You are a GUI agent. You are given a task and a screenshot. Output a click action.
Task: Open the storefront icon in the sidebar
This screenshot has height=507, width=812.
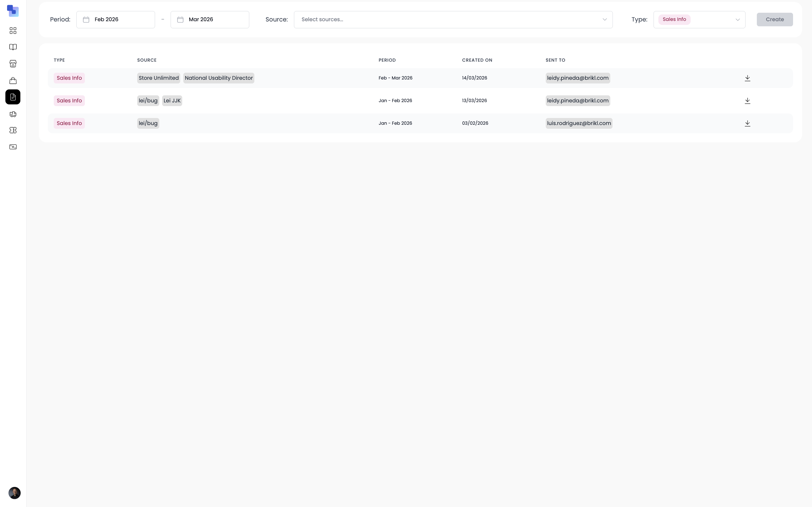tap(13, 64)
